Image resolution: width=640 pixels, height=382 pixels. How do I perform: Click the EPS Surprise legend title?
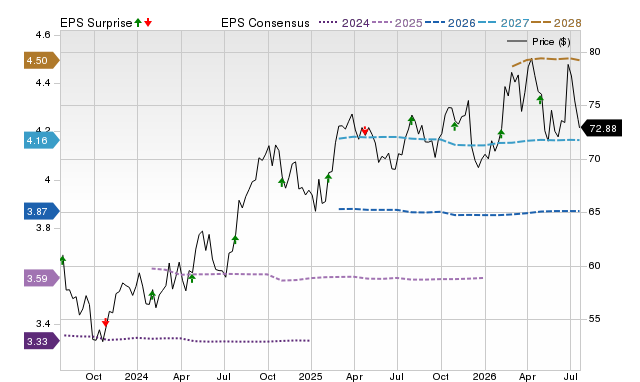click(96, 23)
